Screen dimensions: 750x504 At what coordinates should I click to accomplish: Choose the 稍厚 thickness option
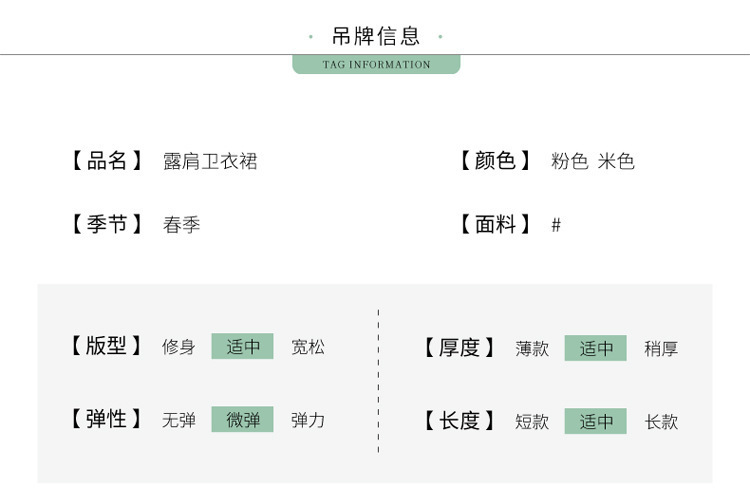point(661,349)
